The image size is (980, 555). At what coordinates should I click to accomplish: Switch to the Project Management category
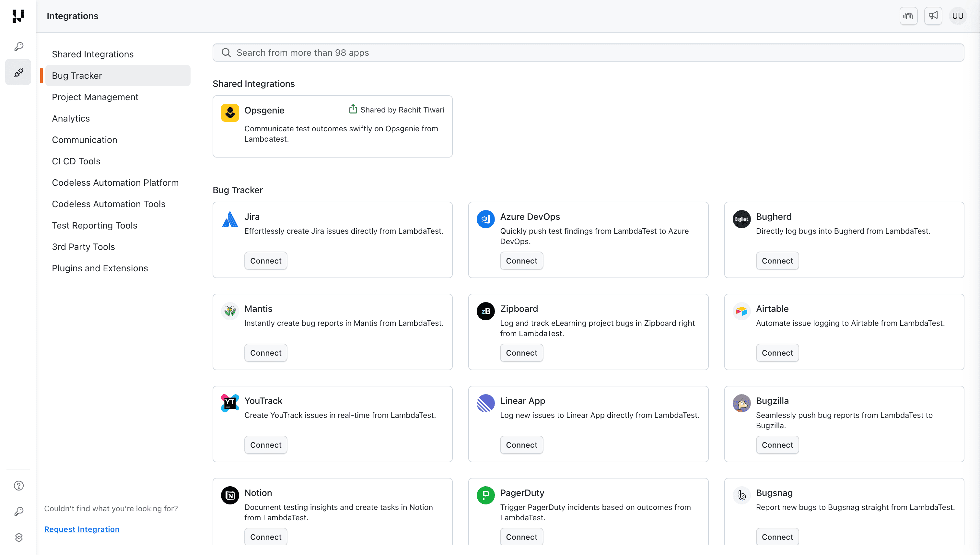pyautogui.click(x=95, y=97)
